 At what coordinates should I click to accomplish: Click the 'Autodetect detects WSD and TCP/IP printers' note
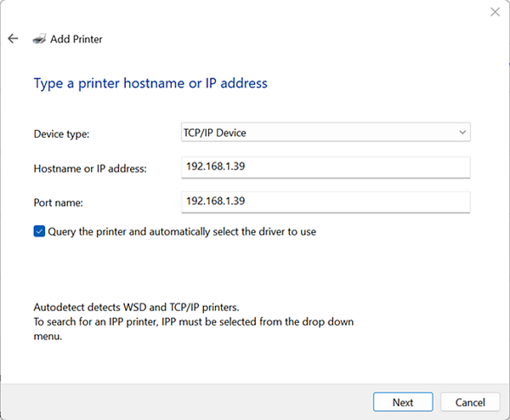pos(136,307)
